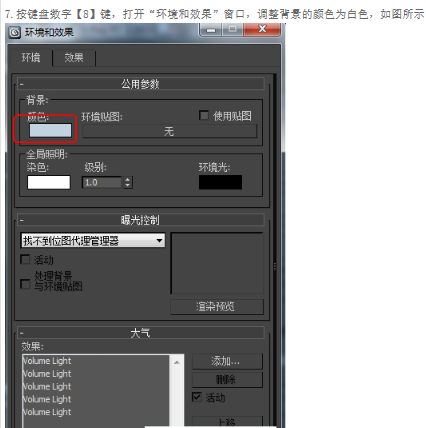Click the 级别 value field

102,182
